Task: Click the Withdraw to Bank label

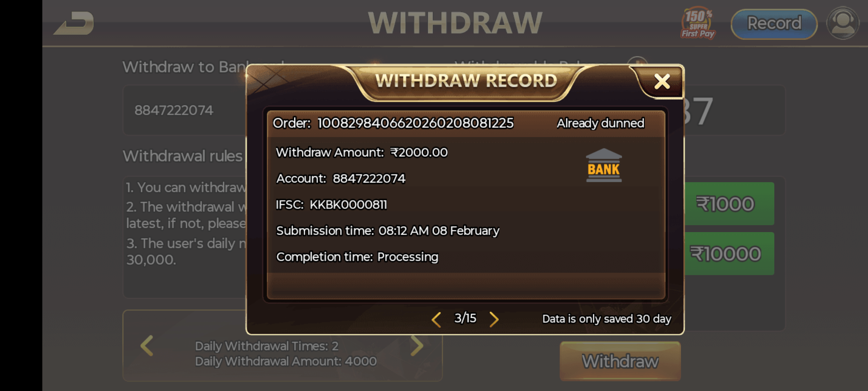Action: [185, 67]
